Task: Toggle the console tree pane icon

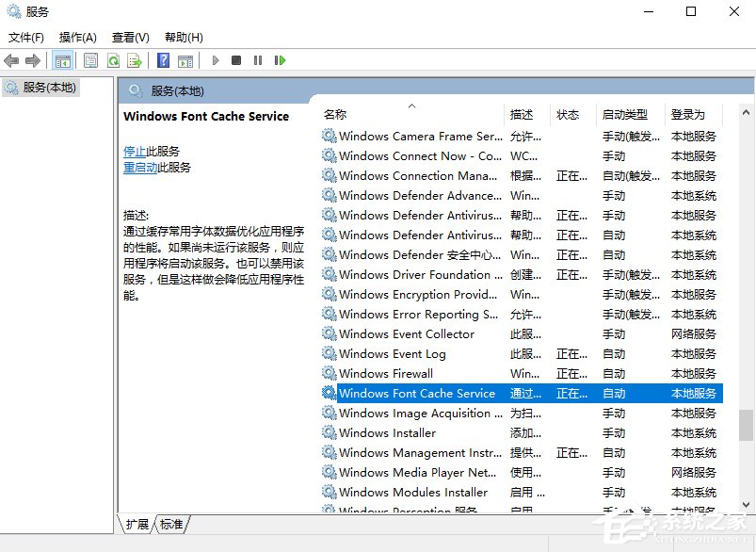Action: click(61, 59)
